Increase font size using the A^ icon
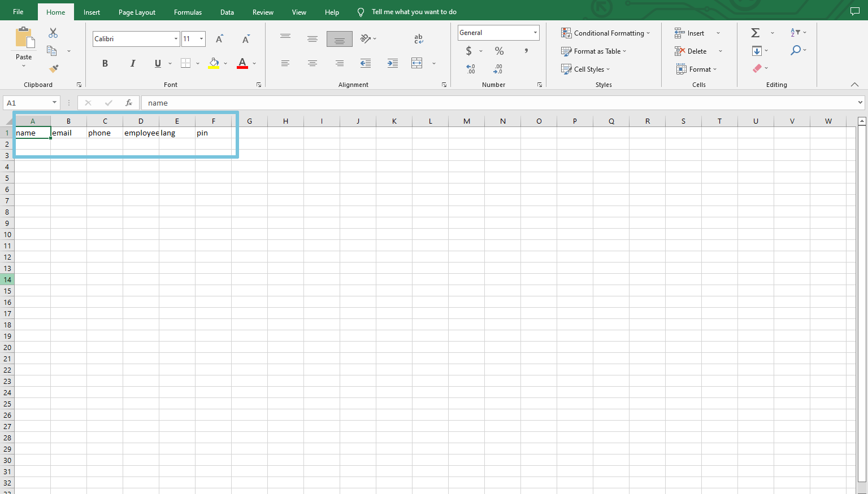Image resolution: width=868 pixels, height=494 pixels. coord(219,38)
